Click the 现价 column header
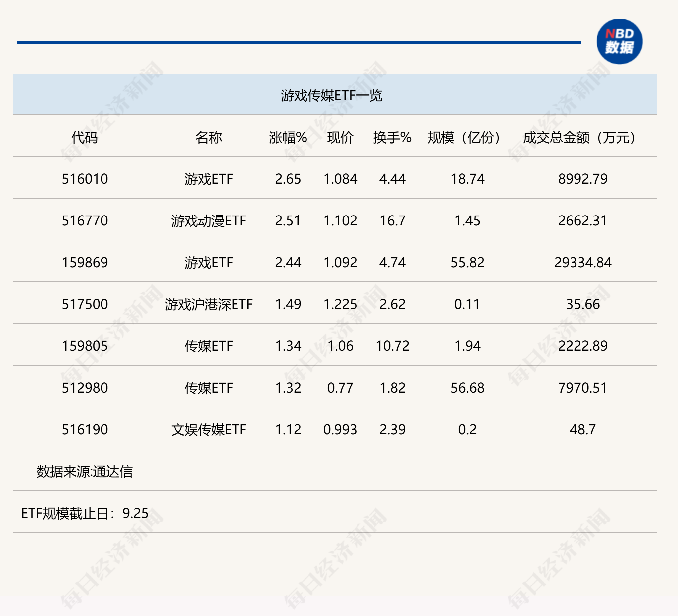This screenshot has width=678, height=616. [x=340, y=138]
